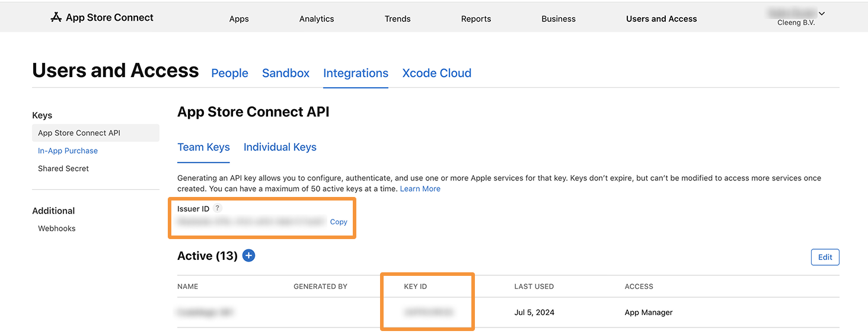Expand the account dropdown chevron above Cleeng B.V.
The height and width of the screenshot is (334, 868).
(822, 13)
